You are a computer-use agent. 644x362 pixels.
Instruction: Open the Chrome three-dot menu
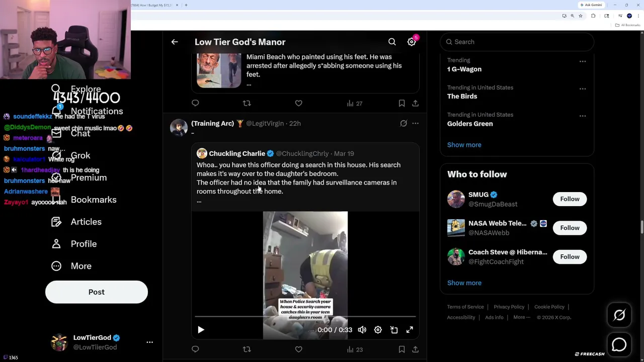coord(638,16)
